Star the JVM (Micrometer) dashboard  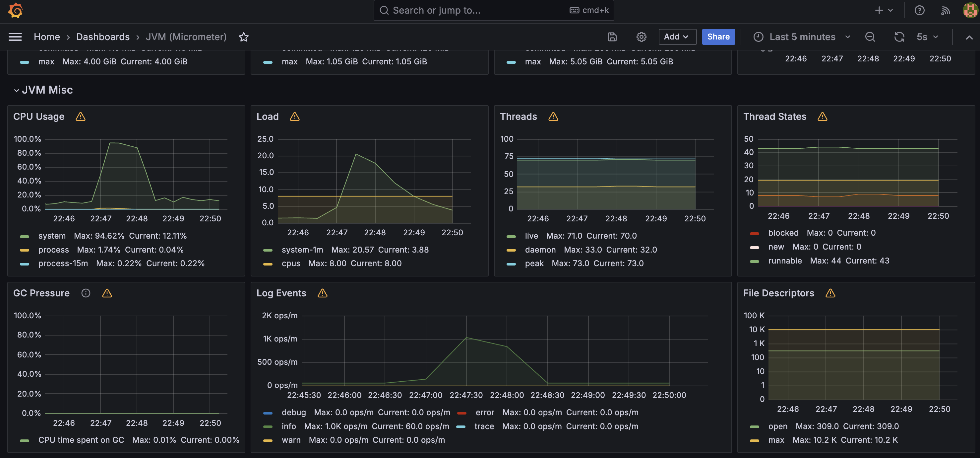point(243,37)
